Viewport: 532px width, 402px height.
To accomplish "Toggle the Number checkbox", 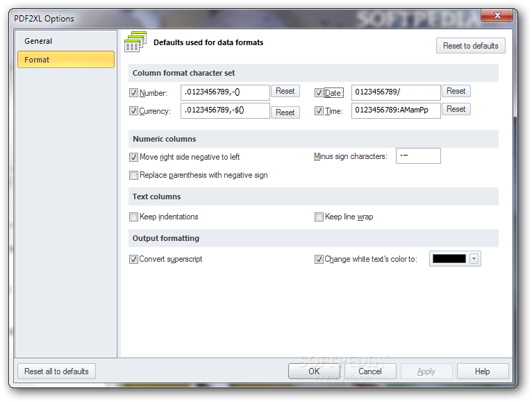I will (x=133, y=92).
